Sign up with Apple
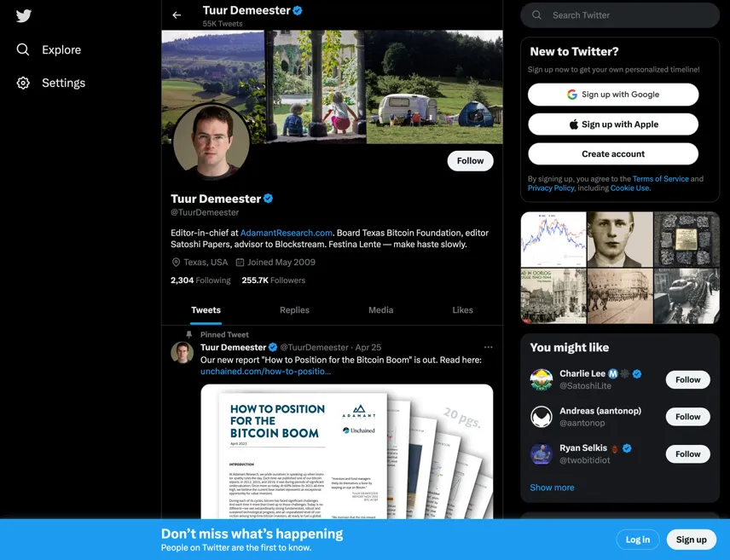730x560 pixels. click(x=613, y=124)
